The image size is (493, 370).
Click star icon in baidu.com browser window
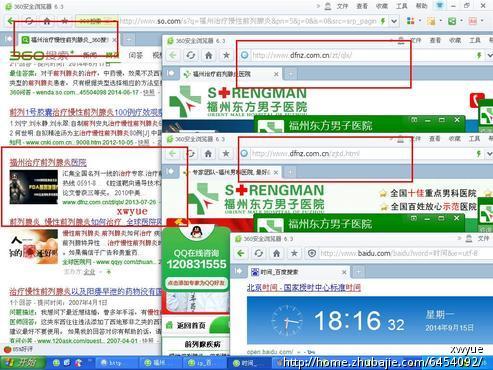[x=294, y=253]
